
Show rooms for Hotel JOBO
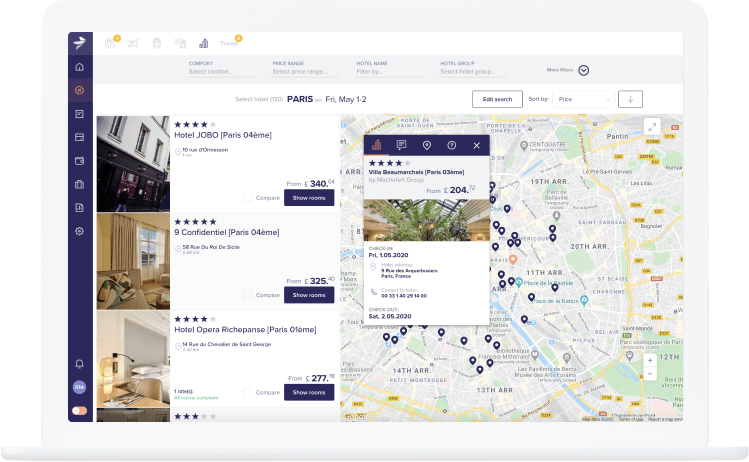[x=309, y=198]
